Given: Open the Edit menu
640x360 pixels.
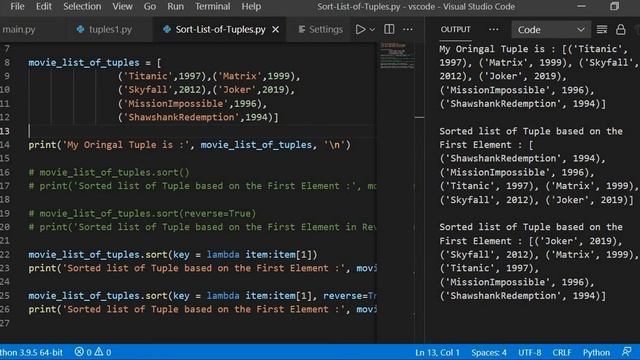Looking at the screenshot, I should pos(43,7).
